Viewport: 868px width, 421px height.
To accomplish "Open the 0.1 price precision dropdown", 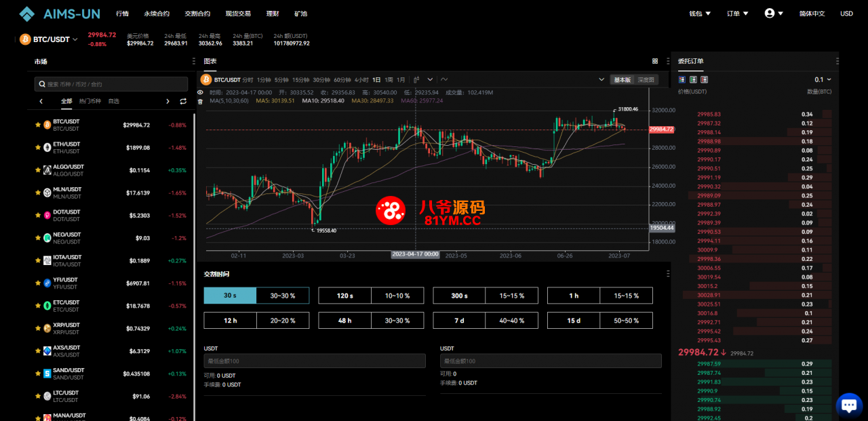I will click(823, 79).
